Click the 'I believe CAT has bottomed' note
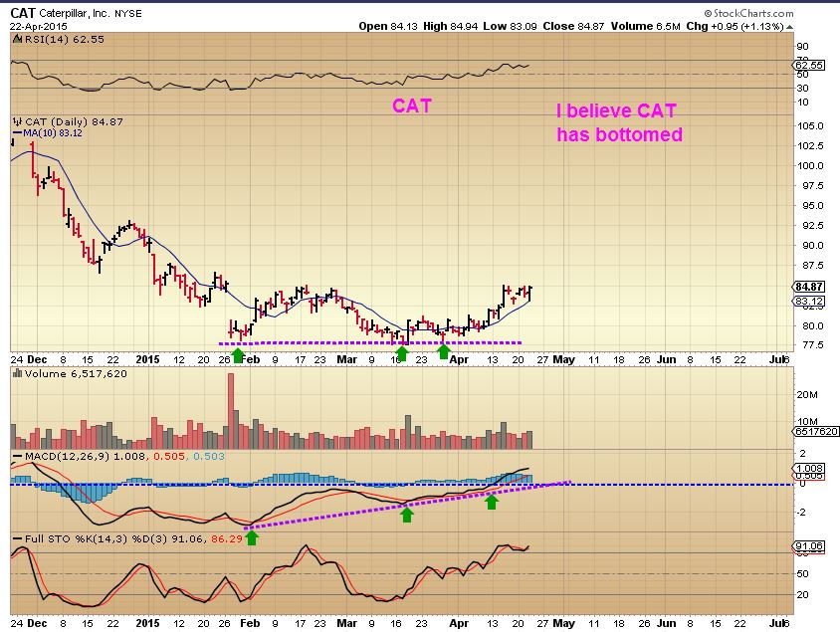The width and height of the screenshot is (840, 632). [619, 122]
